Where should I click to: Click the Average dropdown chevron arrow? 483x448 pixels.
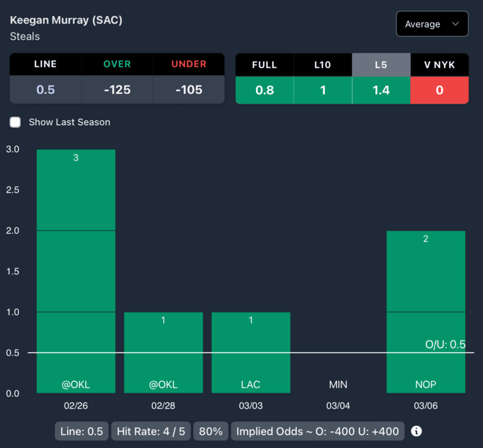455,24
